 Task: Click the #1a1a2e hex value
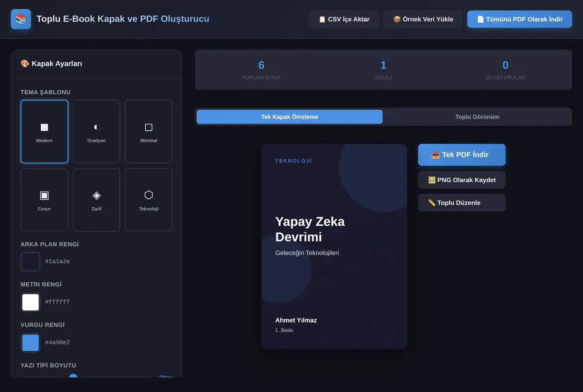tap(57, 261)
